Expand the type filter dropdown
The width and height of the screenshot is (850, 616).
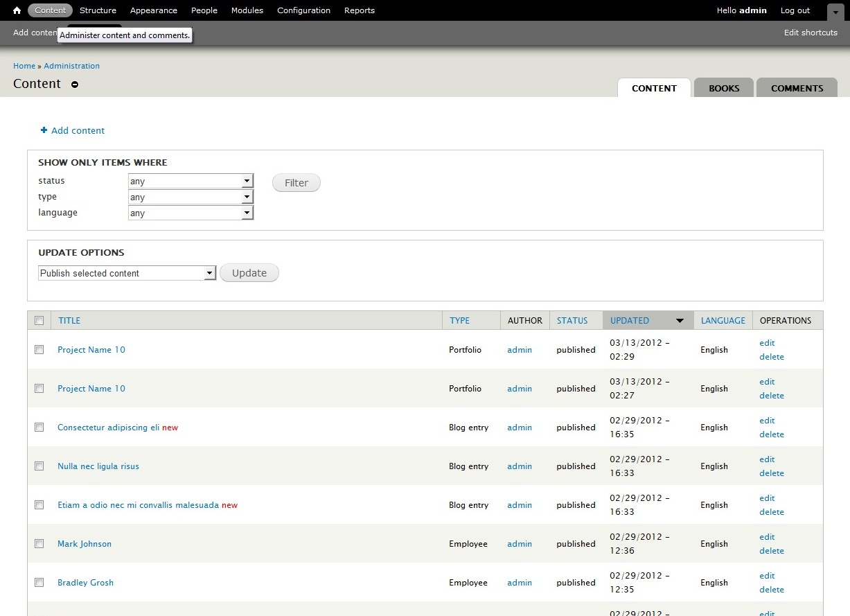tap(191, 197)
